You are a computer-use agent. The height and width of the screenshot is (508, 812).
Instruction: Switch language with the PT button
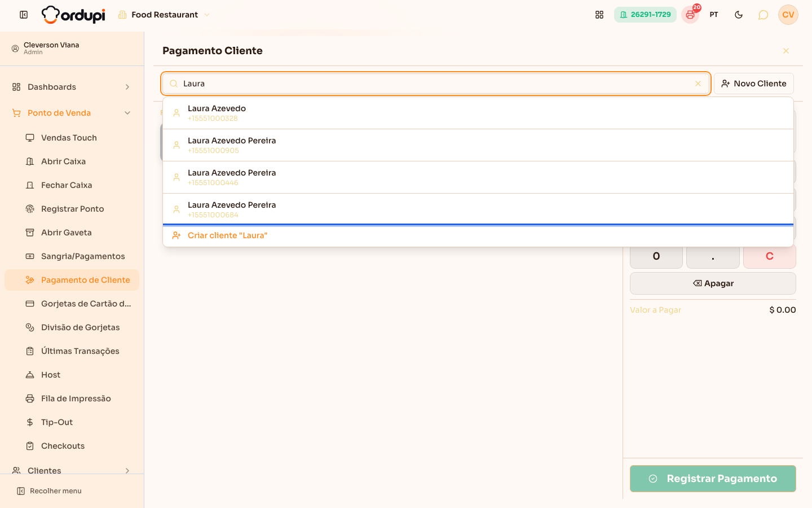pyautogui.click(x=714, y=15)
